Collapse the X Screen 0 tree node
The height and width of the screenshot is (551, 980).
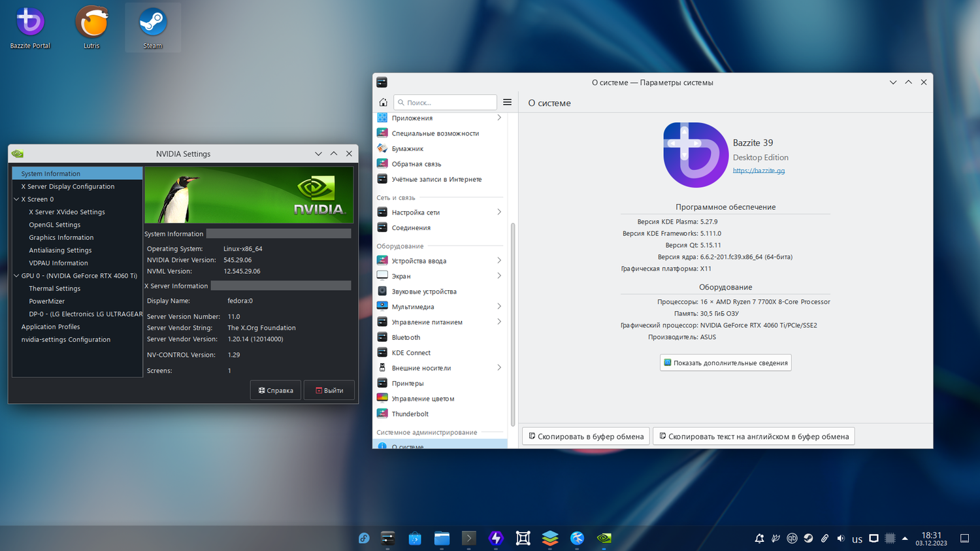[16, 199]
